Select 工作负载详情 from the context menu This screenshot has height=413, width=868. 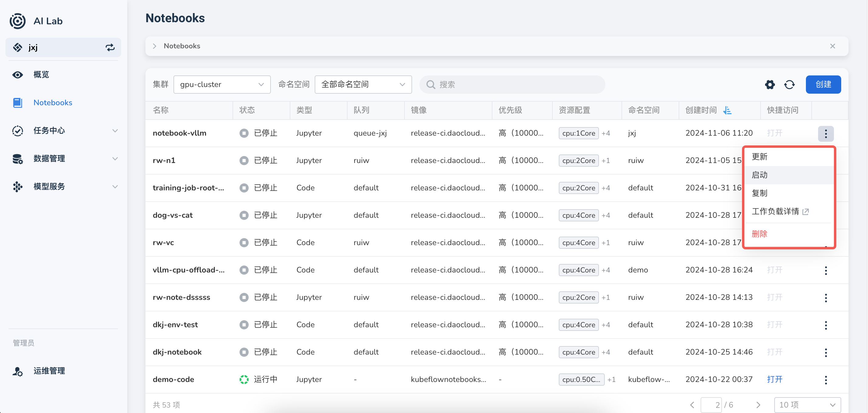pos(789,212)
